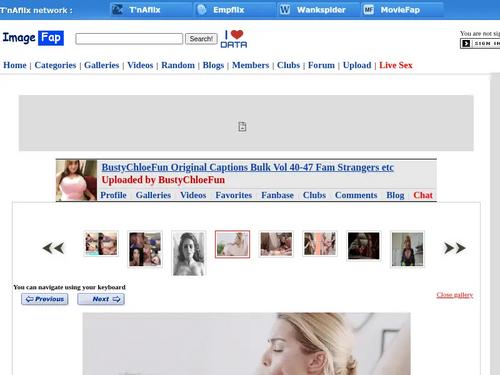
Task: Click the Sign In arrow icon
Action: pos(466,43)
